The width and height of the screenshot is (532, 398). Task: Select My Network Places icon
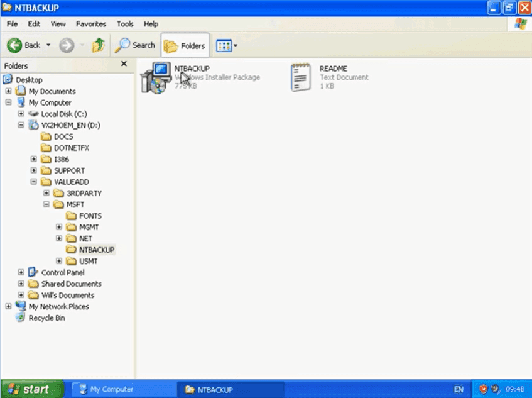[21, 306]
